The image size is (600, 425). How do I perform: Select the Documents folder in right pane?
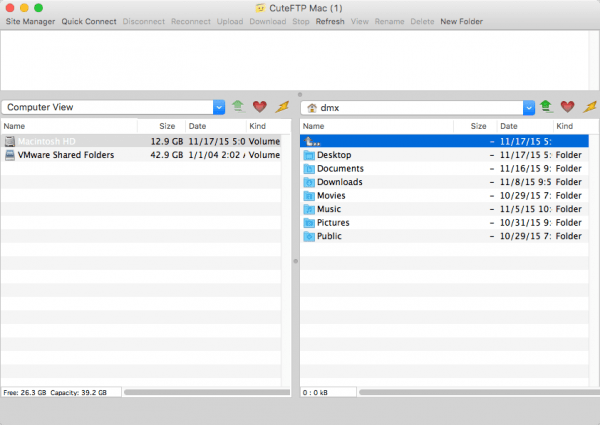[x=340, y=169]
